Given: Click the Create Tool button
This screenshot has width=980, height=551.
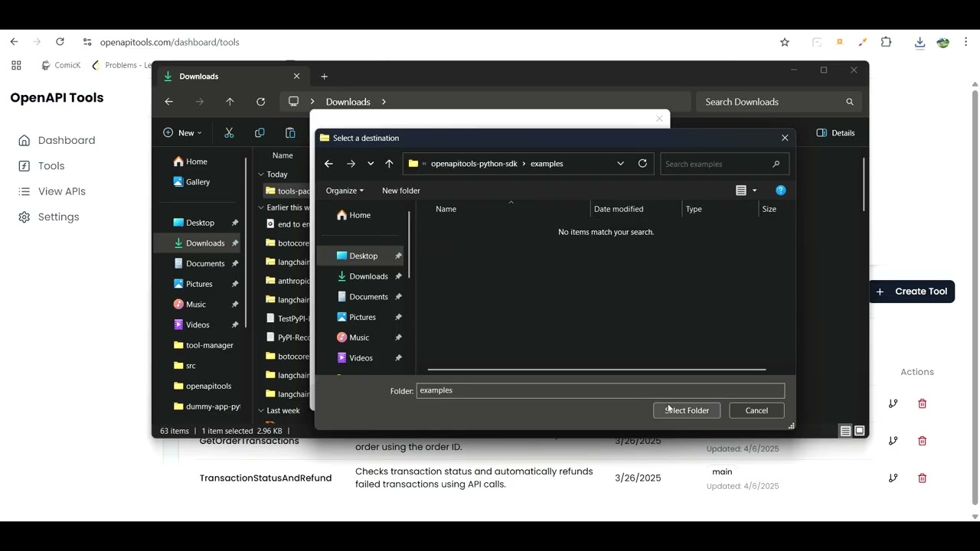Looking at the screenshot, I should (912, 292).
